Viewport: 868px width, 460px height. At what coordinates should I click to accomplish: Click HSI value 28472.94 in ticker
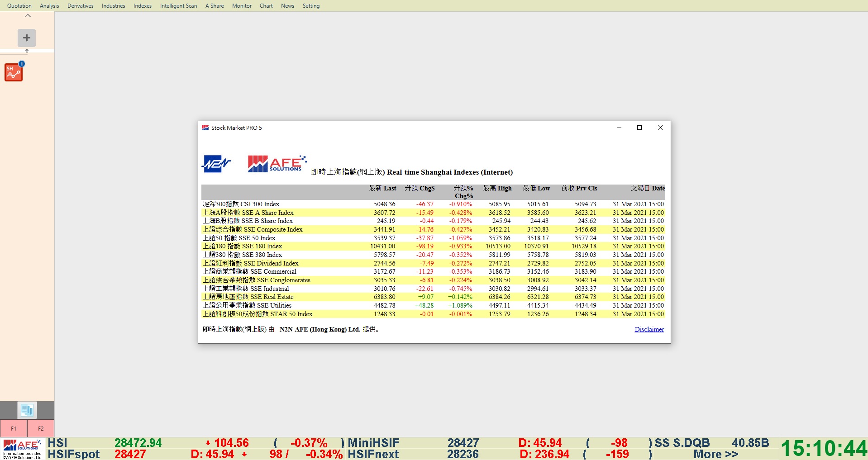coord(138,443)
